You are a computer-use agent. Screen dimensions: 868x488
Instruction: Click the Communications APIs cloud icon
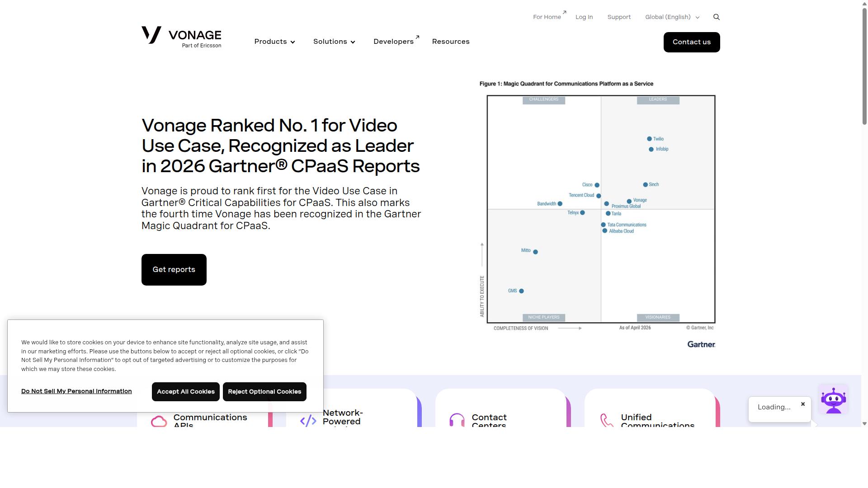[x=159, y=421]
